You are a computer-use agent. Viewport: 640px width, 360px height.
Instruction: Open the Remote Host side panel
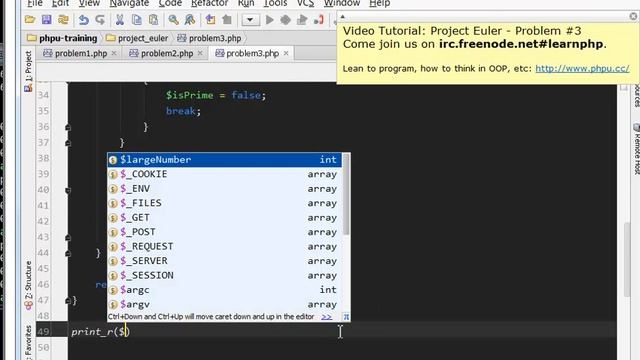(x=636, y=149)
